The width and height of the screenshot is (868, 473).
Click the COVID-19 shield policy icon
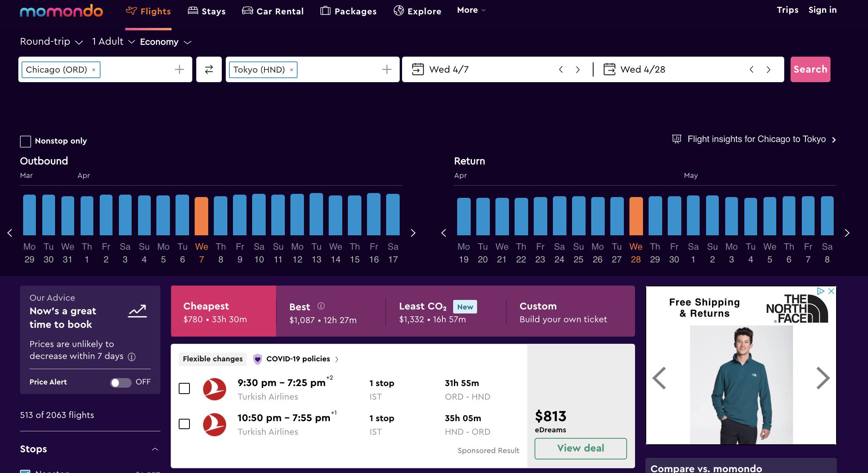pos(257,358)
